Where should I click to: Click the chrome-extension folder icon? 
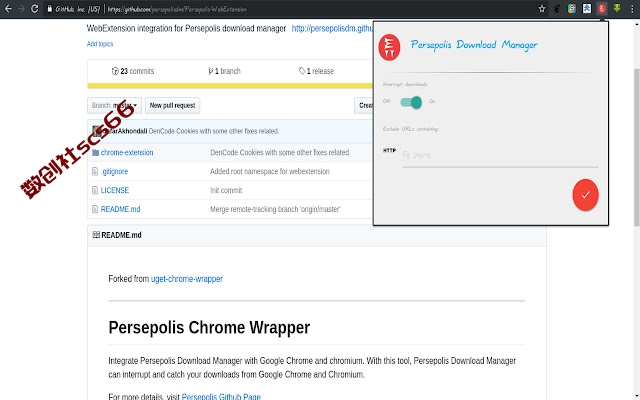pos(96,153)
